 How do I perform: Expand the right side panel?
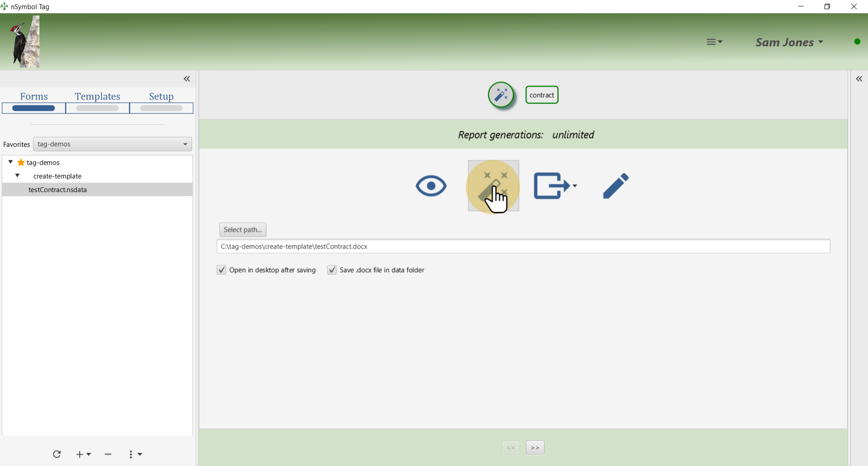859,79
